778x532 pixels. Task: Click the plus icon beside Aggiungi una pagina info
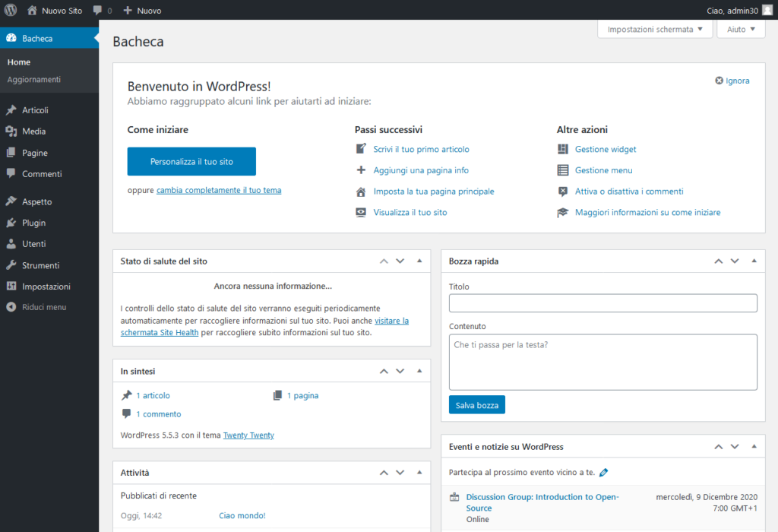361,169
